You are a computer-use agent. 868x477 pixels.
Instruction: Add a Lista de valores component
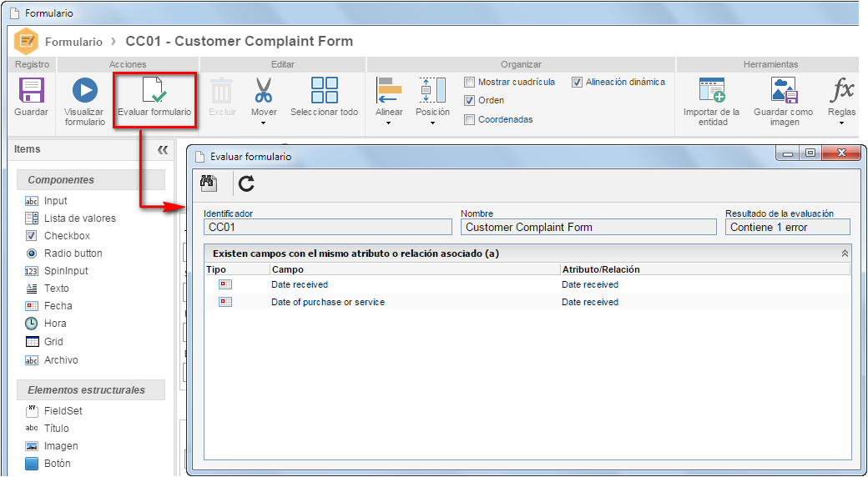point(71,218)
